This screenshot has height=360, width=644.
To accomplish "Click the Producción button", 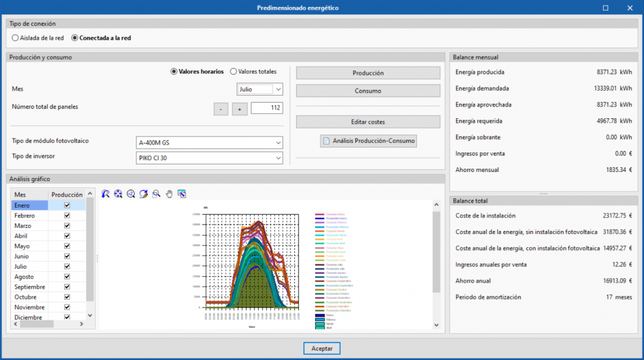I will 368,73.
